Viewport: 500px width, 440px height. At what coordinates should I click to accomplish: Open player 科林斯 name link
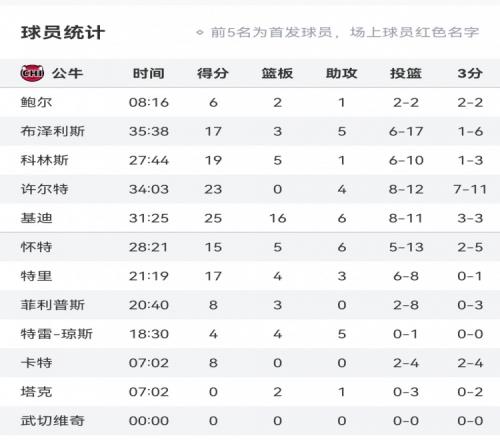(x=44, y=160)
